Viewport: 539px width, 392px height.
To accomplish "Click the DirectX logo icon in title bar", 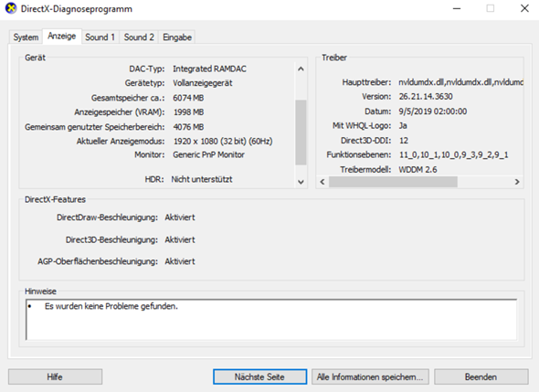I will [11, 8].
